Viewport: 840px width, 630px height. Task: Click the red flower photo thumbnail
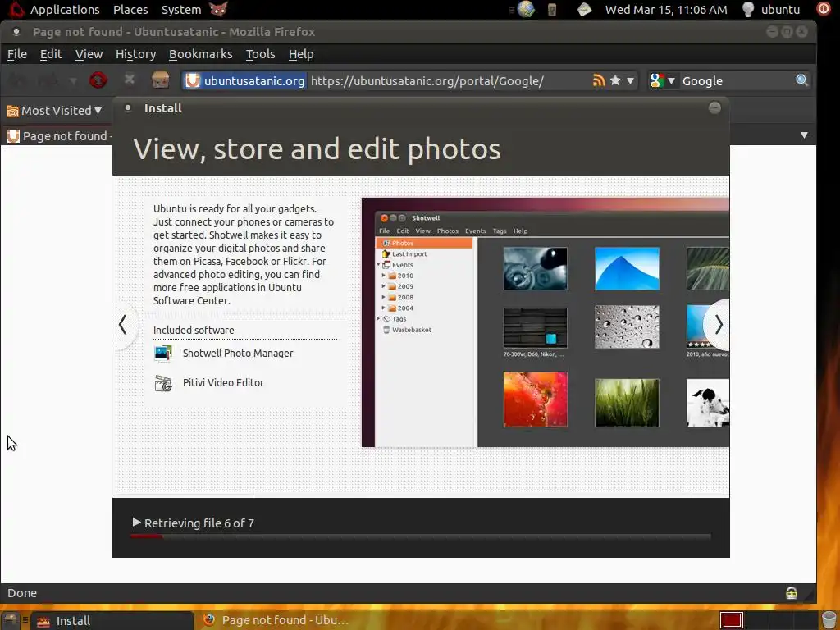coord(535,399)
